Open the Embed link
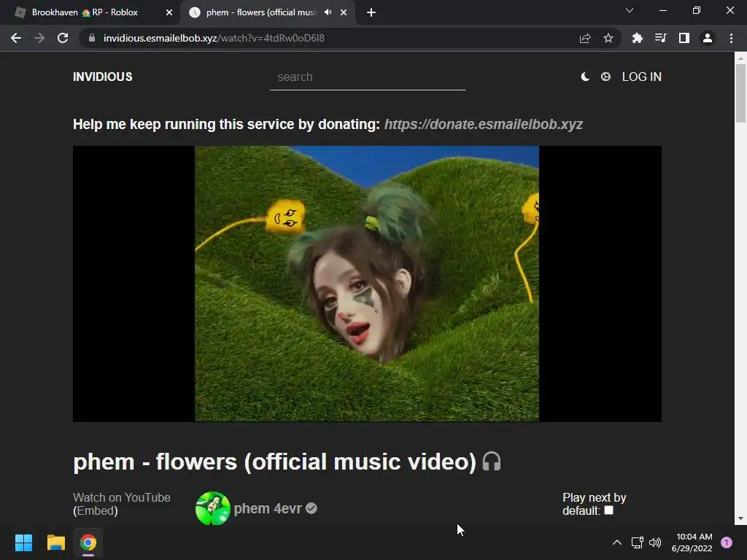Viewport: 747px width, 560px height. click(96, 511)
